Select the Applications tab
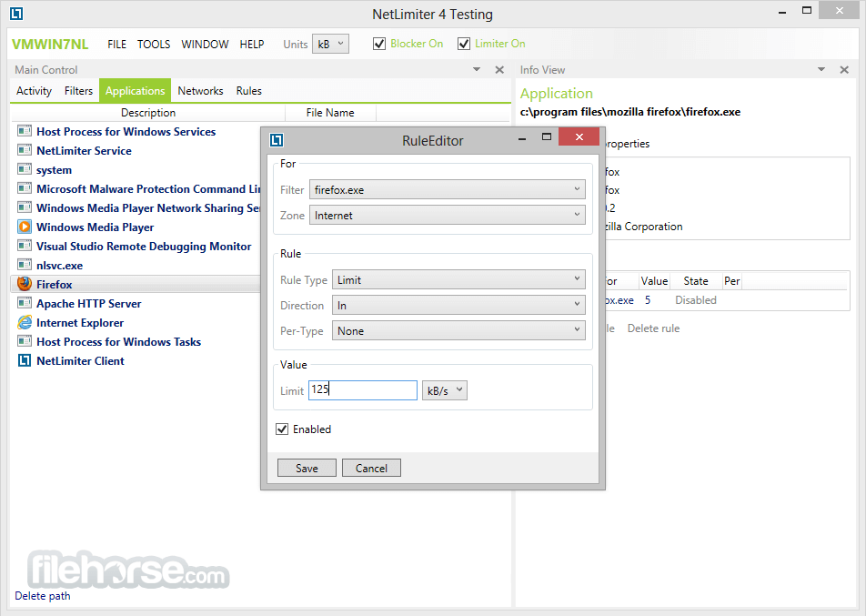The image size is (866, 616). coord(135,91)
